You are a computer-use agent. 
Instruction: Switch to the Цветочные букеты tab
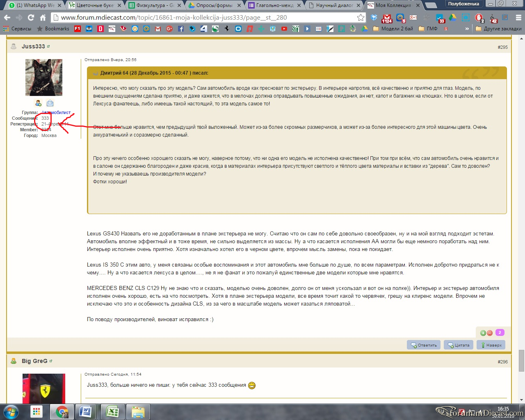pos(95,5)
